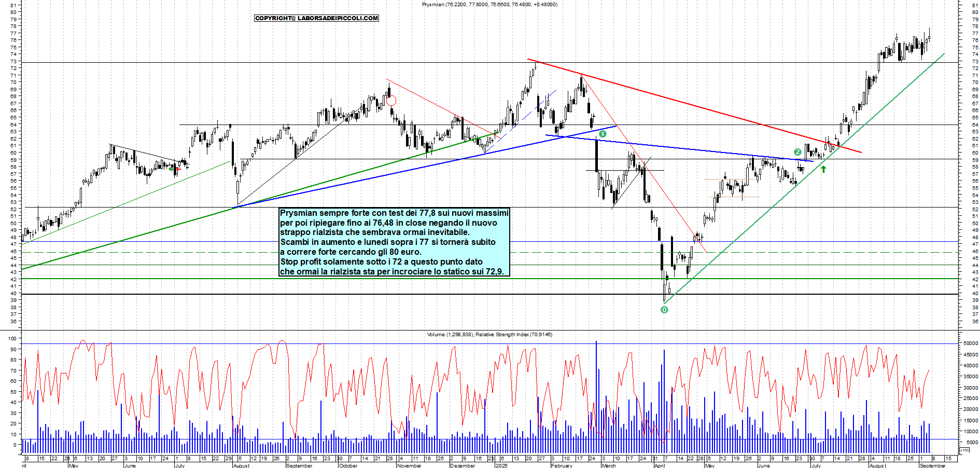Click the RSI scale label 70
980x468 pixels.
pos(13,370)
